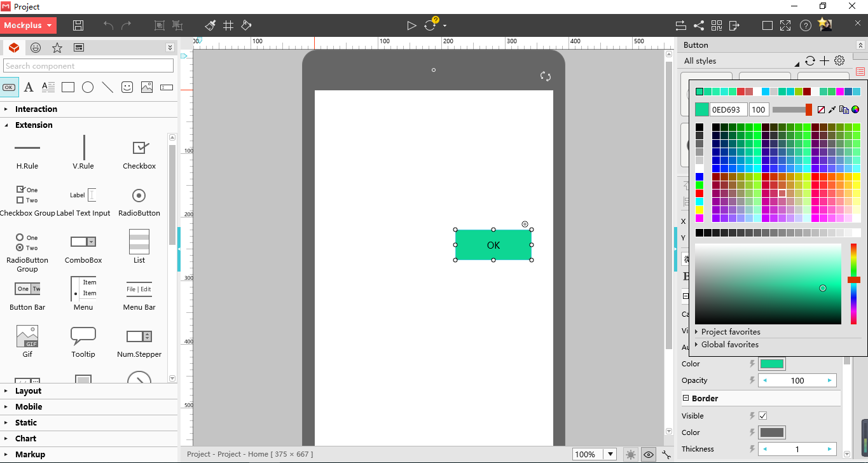The width and height of the screenshot is (868, 463).
Task: Open the favorites star tab
Action: 57,48
